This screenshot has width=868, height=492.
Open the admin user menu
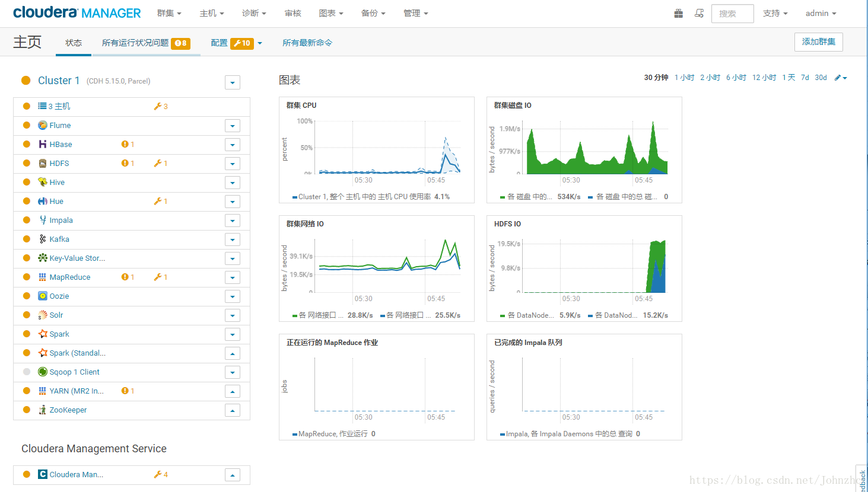coord(821,13)
